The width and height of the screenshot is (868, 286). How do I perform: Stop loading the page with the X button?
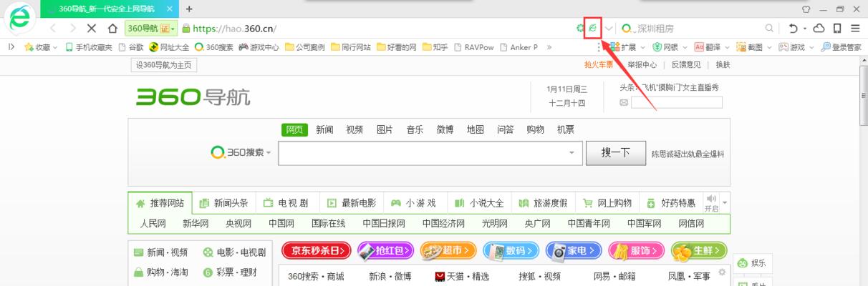(92, 29)
